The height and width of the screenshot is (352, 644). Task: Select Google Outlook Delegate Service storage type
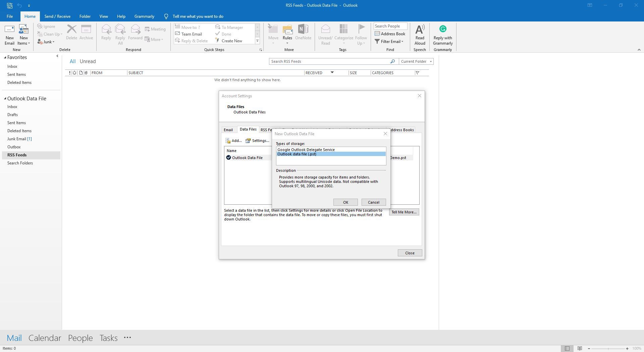click(x=331, y=150)
